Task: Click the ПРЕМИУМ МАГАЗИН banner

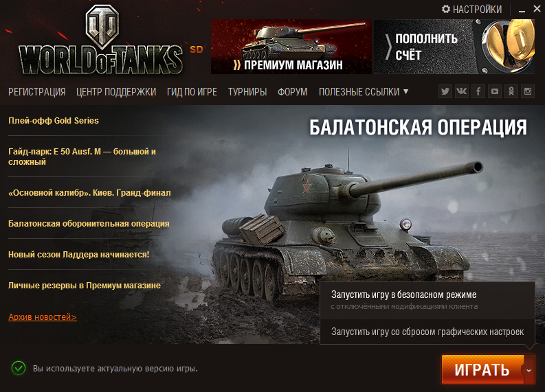Action: 291,47
